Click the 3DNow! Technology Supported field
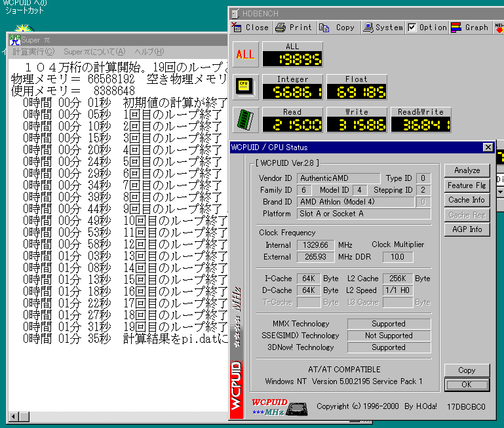 (389, 347)
